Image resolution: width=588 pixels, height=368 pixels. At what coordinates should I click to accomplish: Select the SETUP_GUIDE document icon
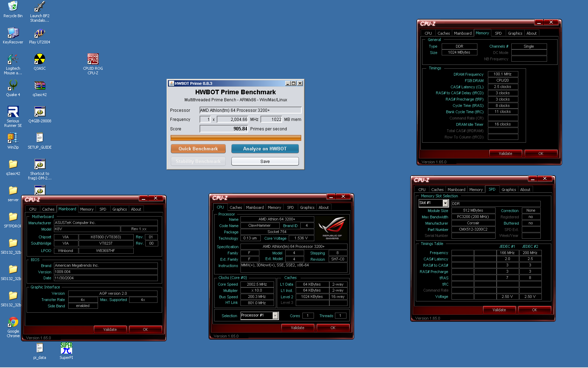[x=40, y=138]
